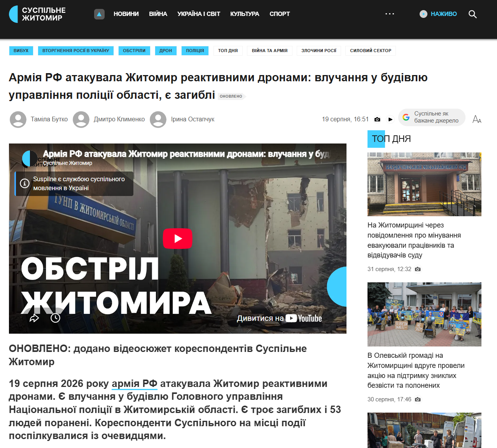Open Дмитро Клименко author avatar
The height and width of the screenshot is (448, 497).
pos(81,119)
